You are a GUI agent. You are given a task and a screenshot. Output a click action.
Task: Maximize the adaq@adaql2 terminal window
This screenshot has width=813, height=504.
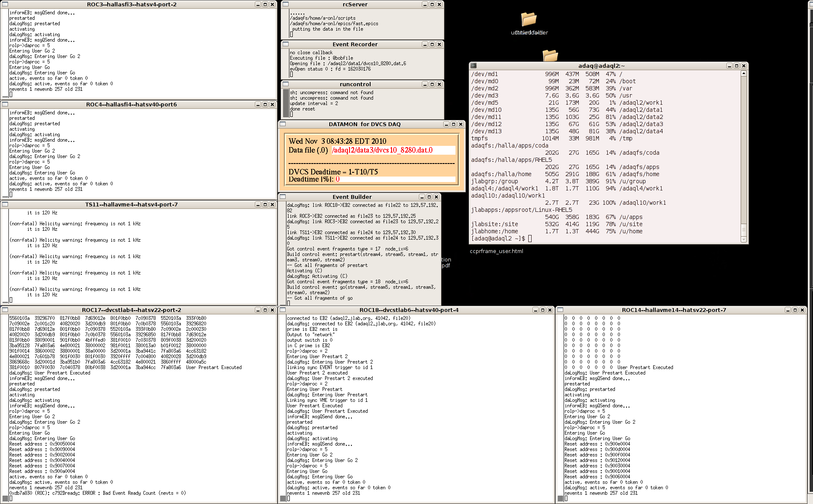coord(736,66)
